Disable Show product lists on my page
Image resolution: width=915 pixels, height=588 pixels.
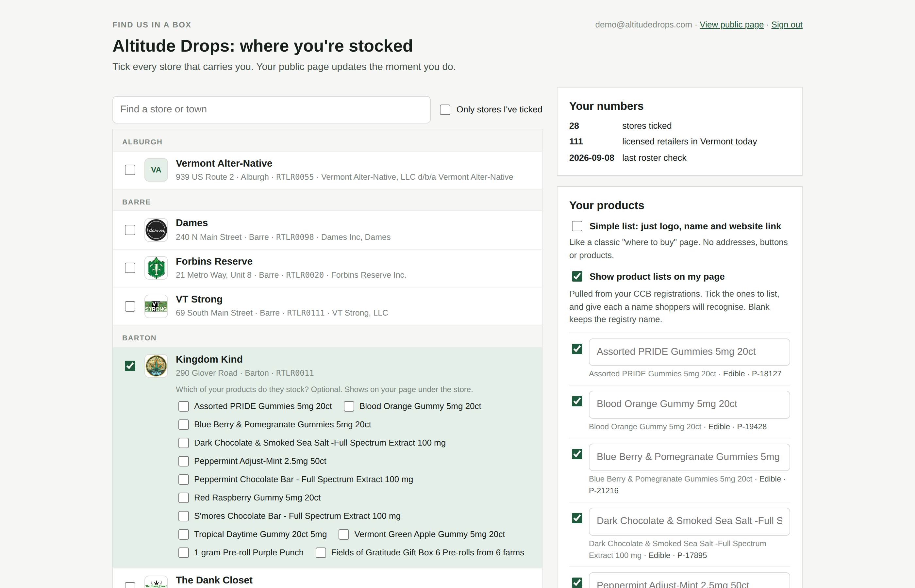pos(577,276)
